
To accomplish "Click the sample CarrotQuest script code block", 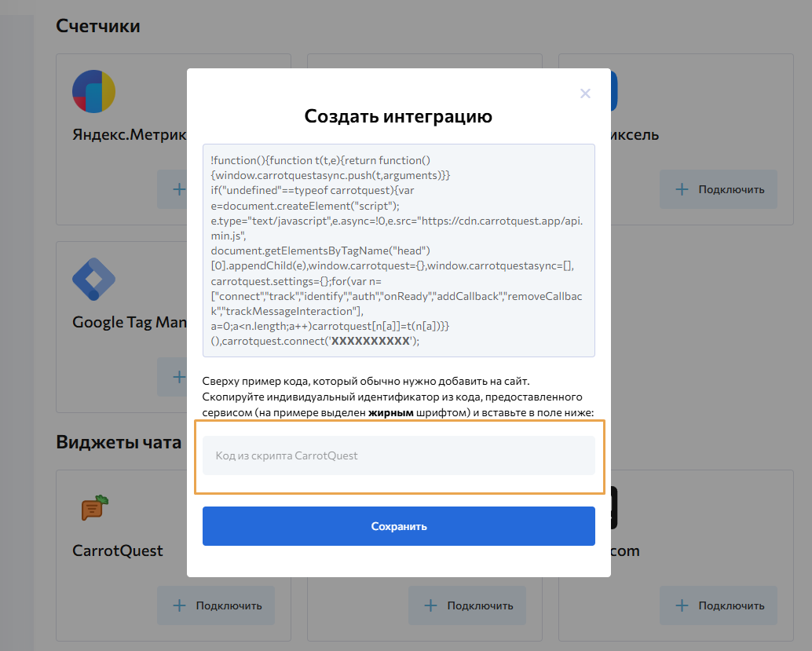I will tap(398, 250).
